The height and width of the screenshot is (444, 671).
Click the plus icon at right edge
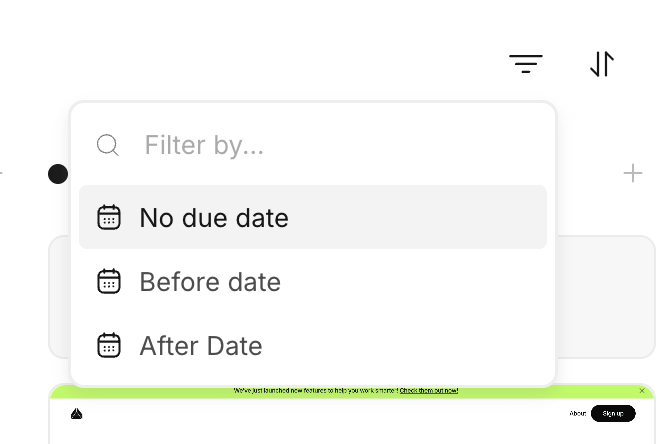(633, 174)
